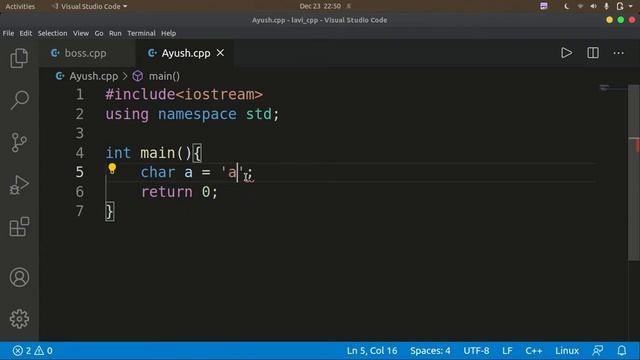640x360 pixels.
Task: Click 'int main(){' on line 4
Action: click(153, 153)
